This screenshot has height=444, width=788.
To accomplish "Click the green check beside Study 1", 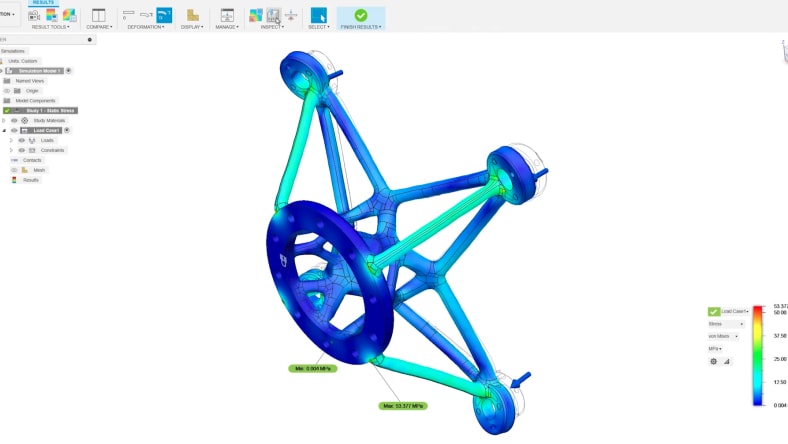I will pyautogui.click(x=7, y=111).
